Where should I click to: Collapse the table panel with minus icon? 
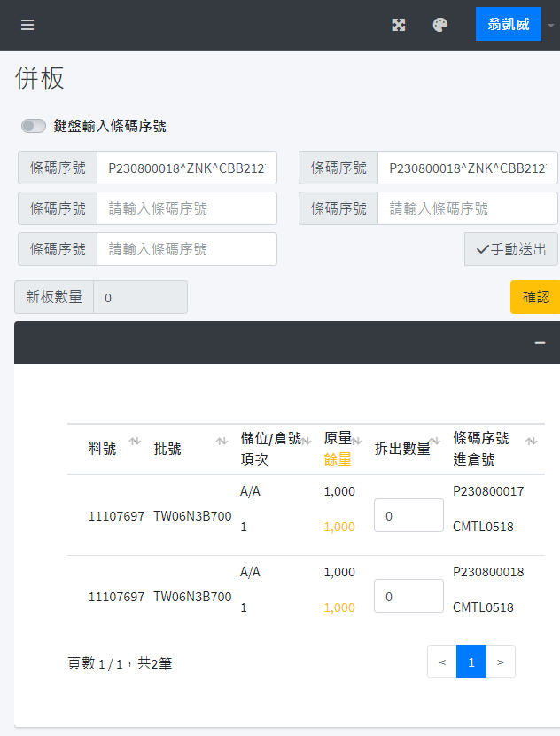(x=540, y=343)
